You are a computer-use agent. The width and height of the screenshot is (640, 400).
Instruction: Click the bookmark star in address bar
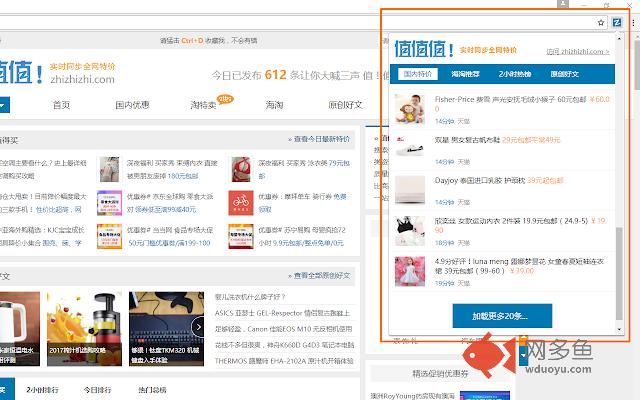[x=601, y=22]
